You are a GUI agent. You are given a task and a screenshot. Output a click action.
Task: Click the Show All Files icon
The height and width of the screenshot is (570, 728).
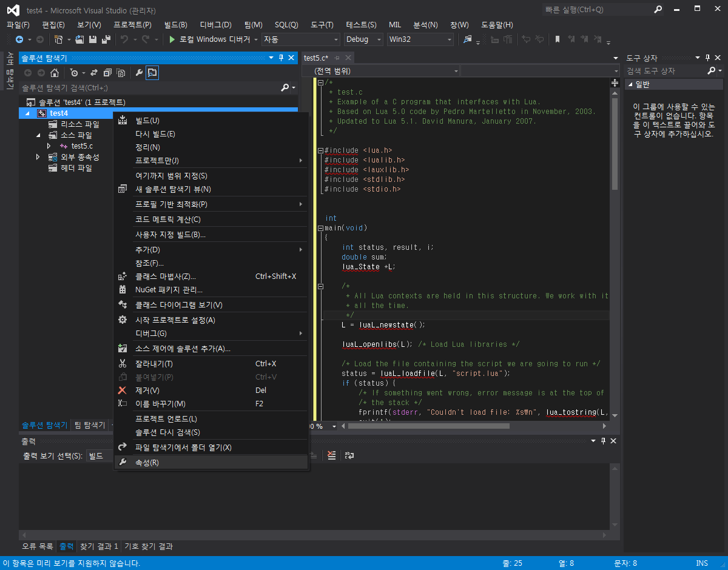[x=121, y=73]
